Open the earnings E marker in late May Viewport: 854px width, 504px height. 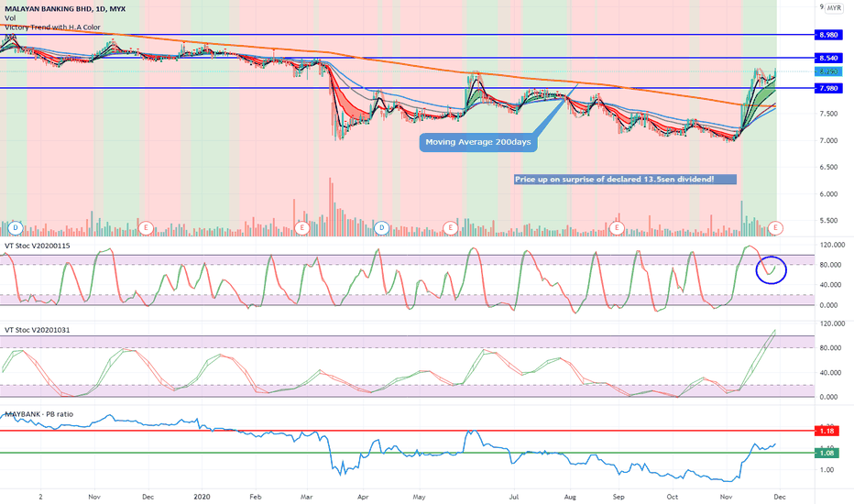(451, 228)
